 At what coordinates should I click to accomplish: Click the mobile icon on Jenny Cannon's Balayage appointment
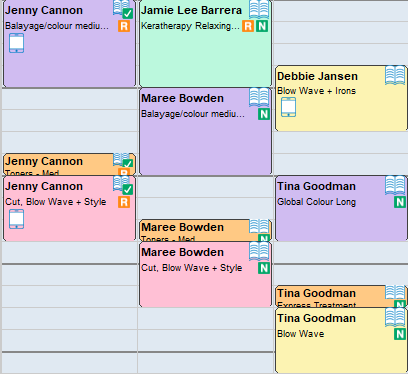[16, 43]
